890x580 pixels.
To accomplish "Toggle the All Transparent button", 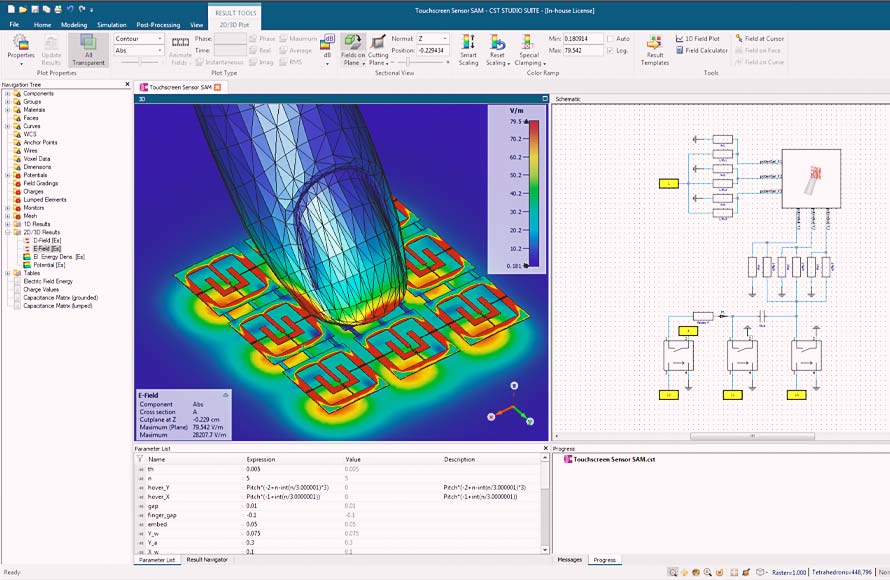I will (88, 50).
